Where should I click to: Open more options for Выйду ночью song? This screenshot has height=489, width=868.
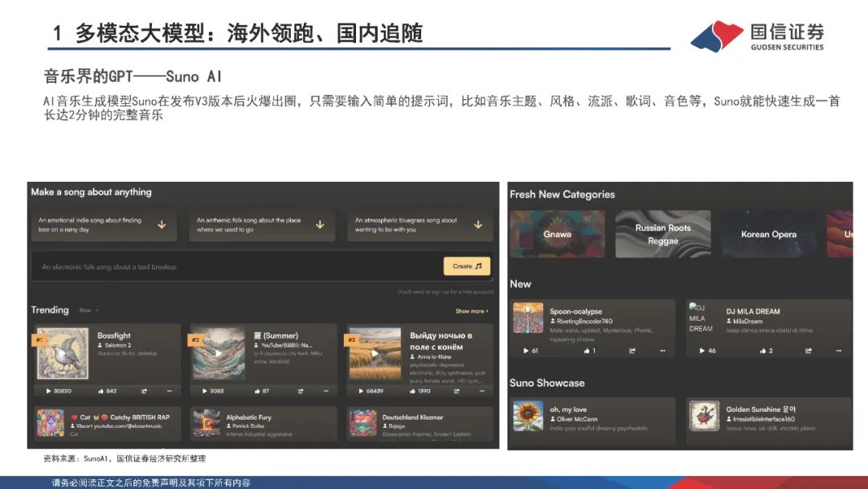click(482, 391)
